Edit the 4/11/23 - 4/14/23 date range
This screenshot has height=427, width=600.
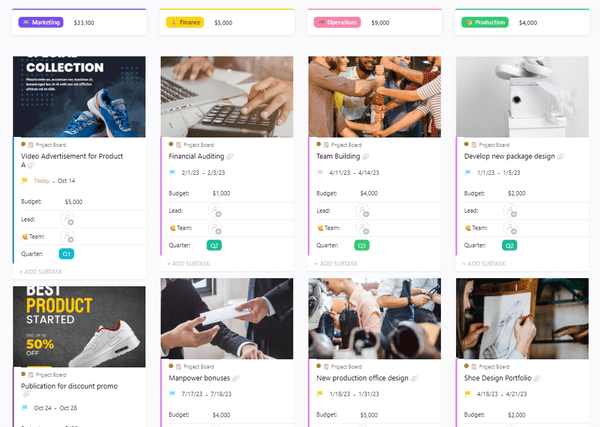354,173
